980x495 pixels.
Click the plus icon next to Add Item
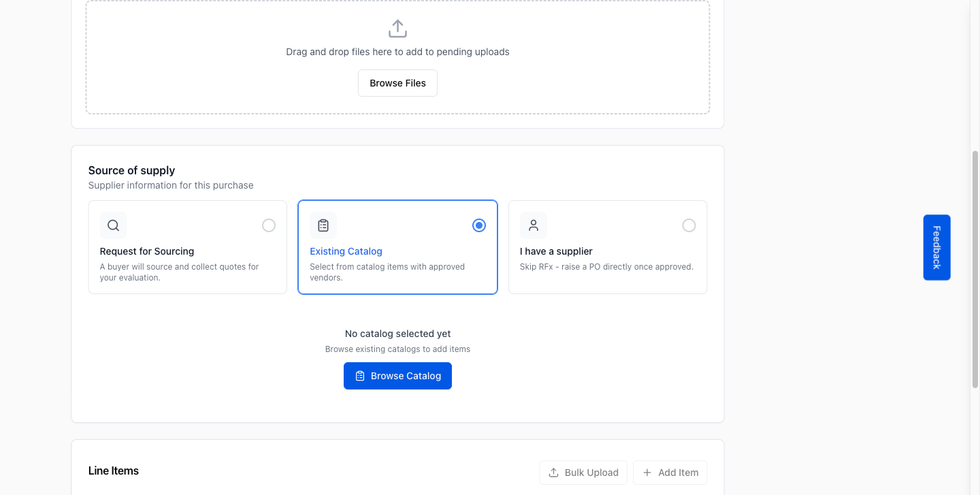(x=647, y=473)
